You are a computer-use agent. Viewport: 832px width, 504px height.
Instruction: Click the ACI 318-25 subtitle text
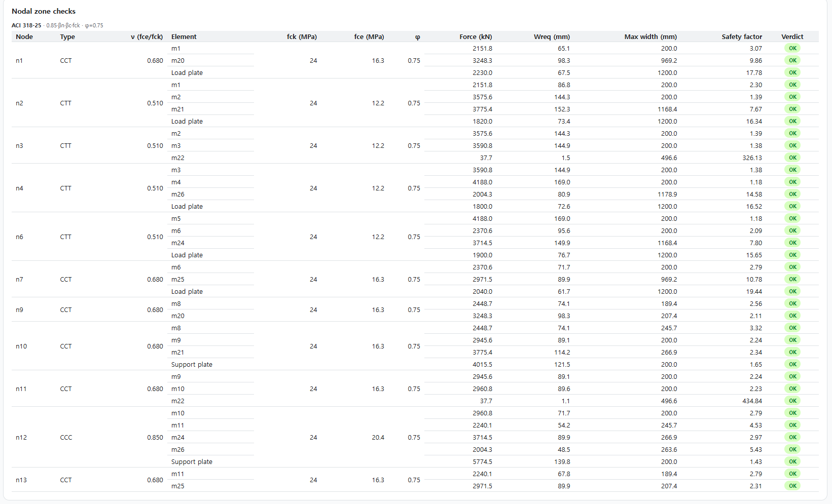[26, 25]
